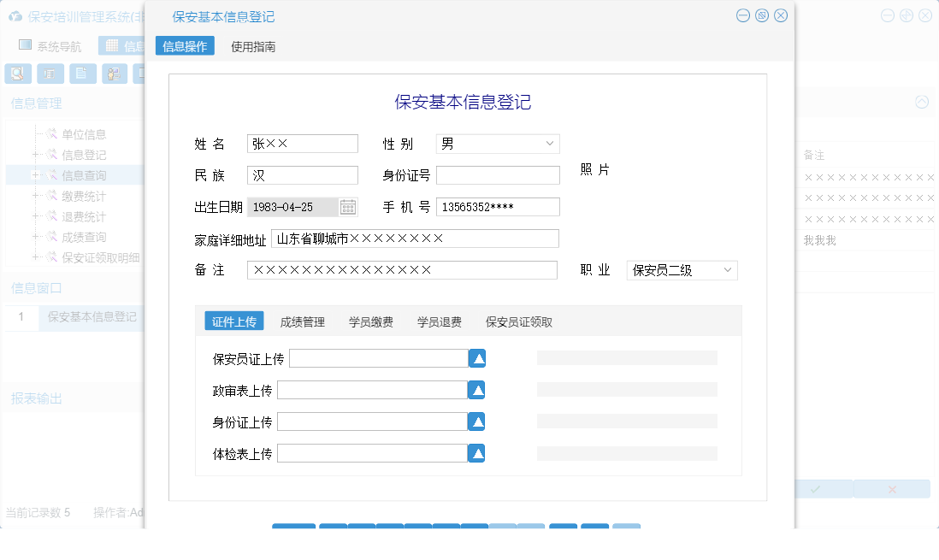Open the report list tool from the toolbar
Viewport: 939px width, 560px height.
[50, 74]
